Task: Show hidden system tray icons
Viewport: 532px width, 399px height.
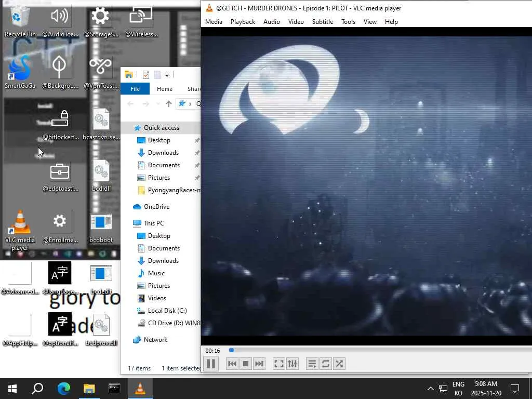Action: [x=430, y=389]
